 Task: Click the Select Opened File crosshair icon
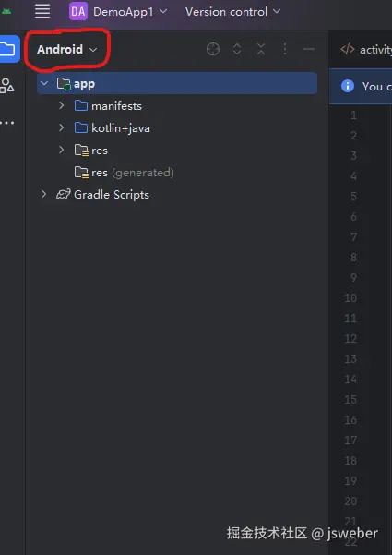[213, 49]
